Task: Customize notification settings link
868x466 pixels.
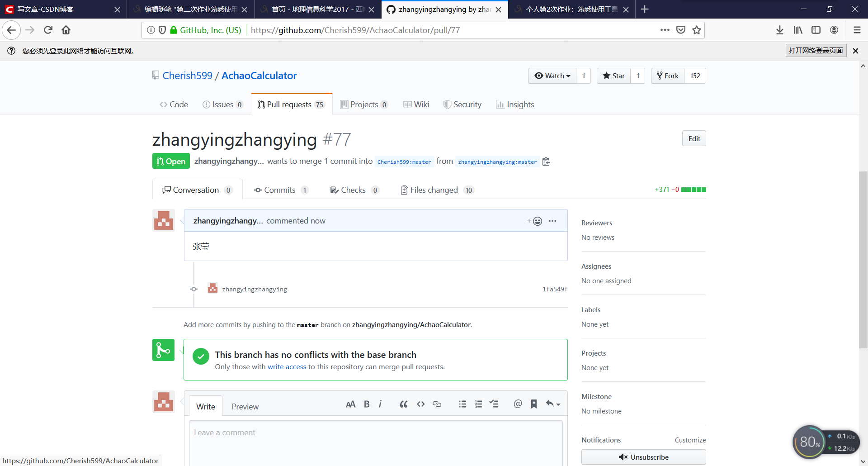Action: (690, 440)
